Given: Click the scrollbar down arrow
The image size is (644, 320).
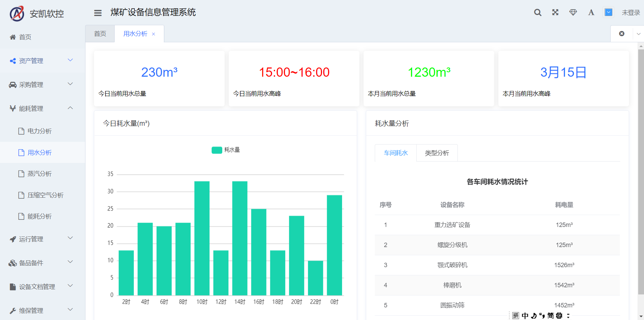Looking at the screenshot, I should coord(641,317).
